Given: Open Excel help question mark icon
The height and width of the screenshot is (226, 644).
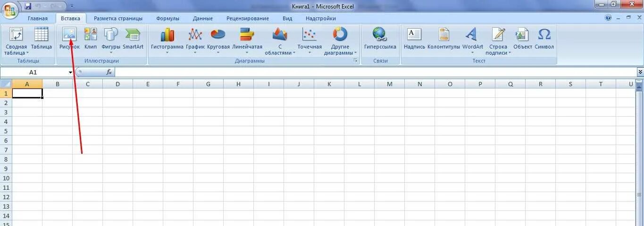Looking at the screenshot, I should [608, 18].
